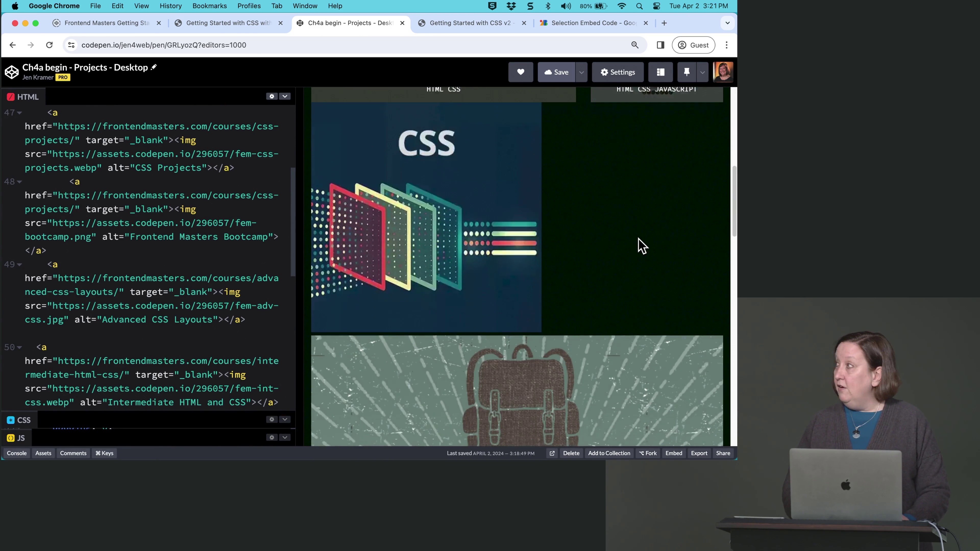Collapse code fold at line 49
Screen dimensions: 980x551
pyautogui.click(x=19, y=264)
